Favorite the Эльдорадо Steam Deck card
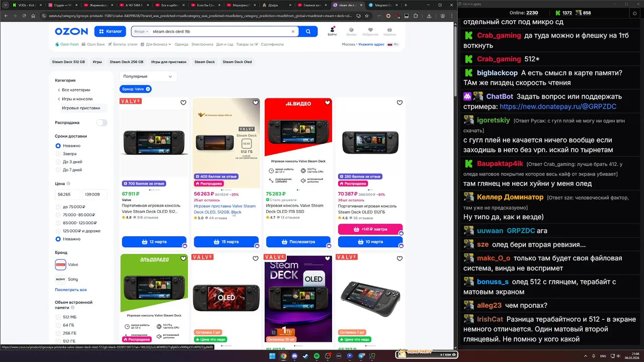The image size is (644, 362). click(x=183, y=258)
